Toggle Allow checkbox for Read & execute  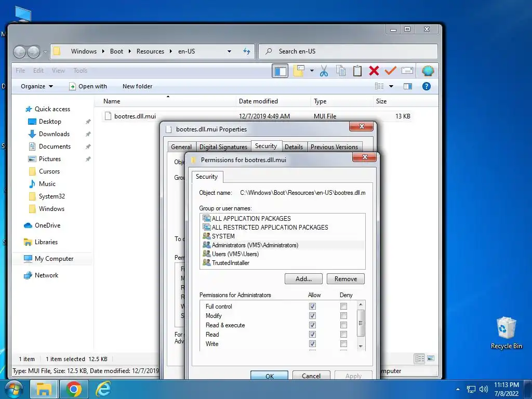point(312,325)
